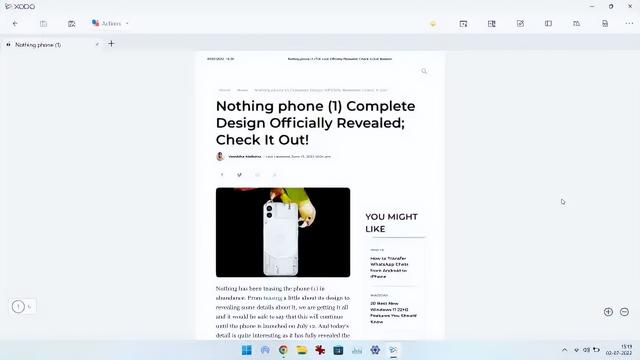The height and width of the screenshot is (360, 640).
Task: Toggle the side panel layout icon
Action: tap(548, 24)
